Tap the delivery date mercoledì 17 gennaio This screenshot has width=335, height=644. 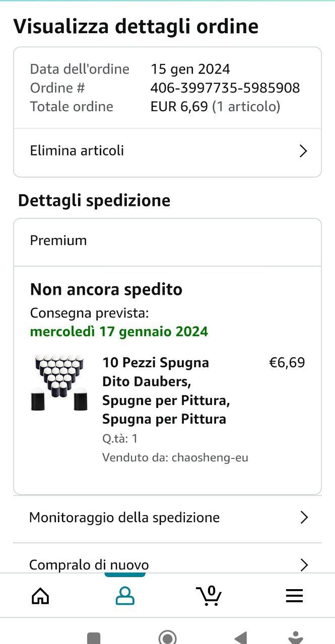(x=119, y=332)
